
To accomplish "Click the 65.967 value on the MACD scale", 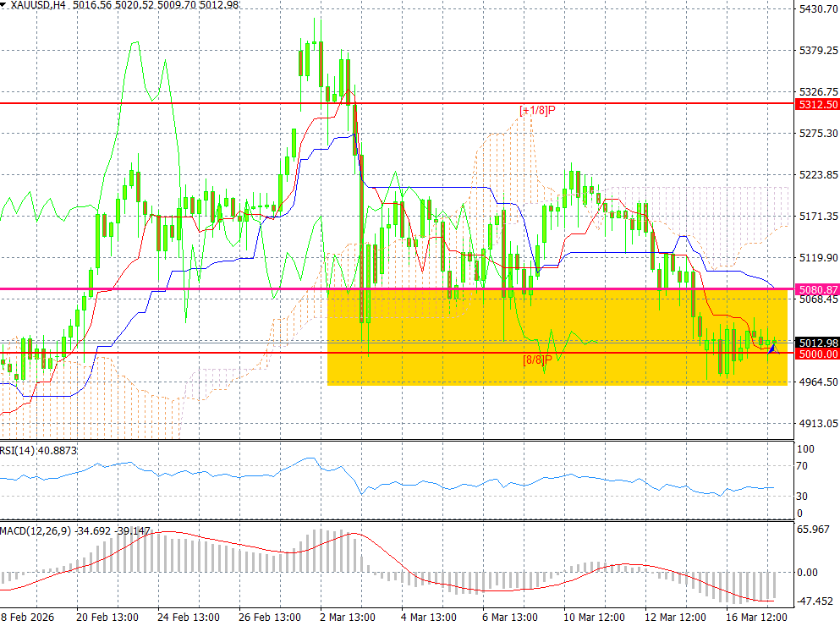I will 813,530.
